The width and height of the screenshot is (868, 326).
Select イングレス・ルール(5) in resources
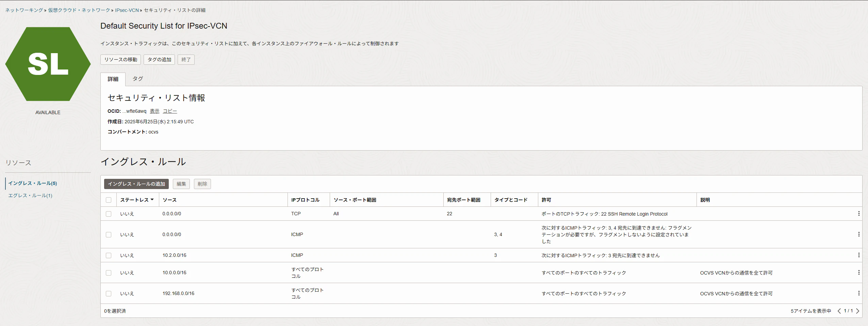pyautogui.click(x=33, y=183)
